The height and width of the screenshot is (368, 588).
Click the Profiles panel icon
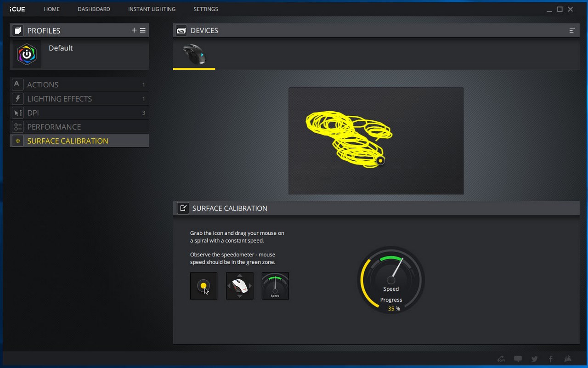17,30
